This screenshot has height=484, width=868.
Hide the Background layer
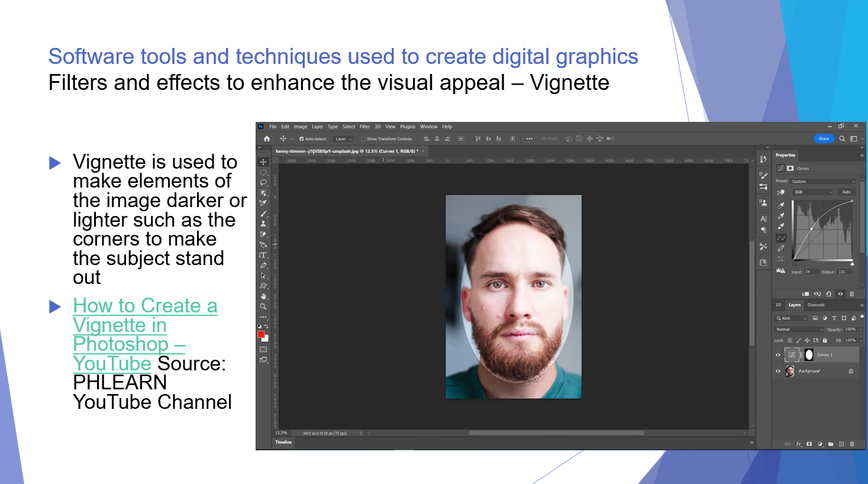click(778, 371)
